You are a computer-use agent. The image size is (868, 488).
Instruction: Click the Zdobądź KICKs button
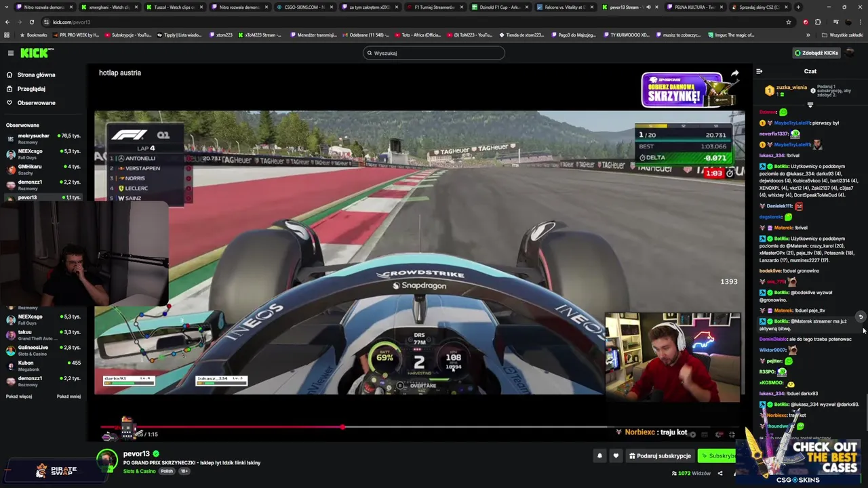(x=816, y=53)
